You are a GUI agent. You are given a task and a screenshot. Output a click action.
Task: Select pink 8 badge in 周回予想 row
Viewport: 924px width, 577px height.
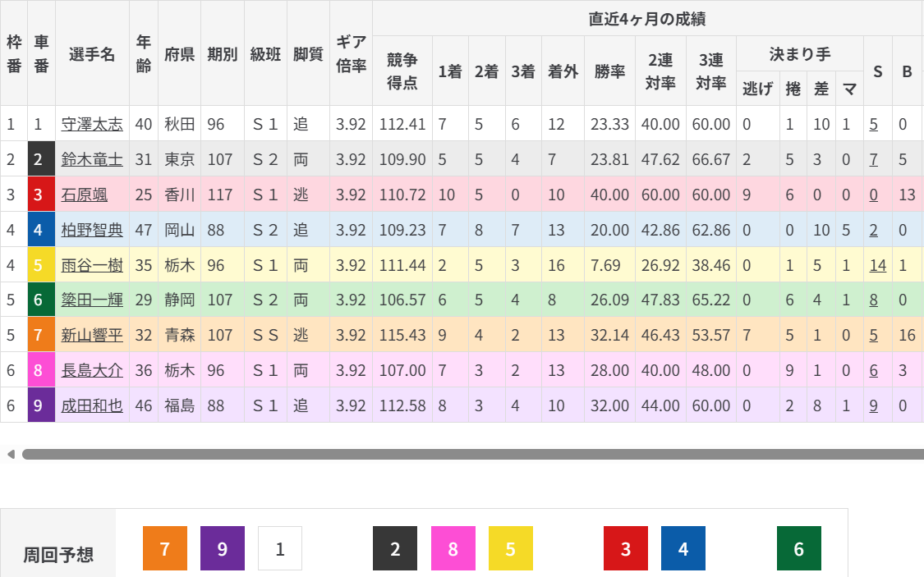(x=453, y=548)
